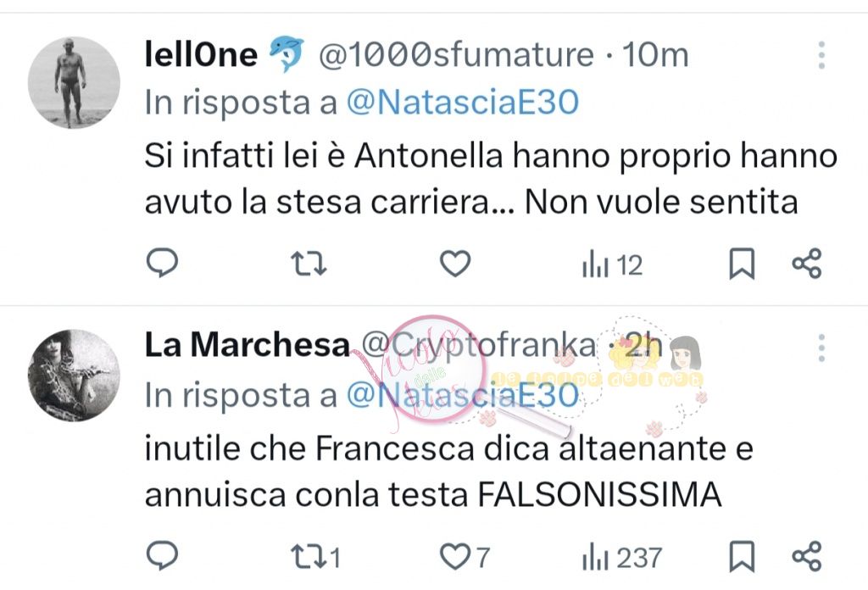Bookmark lellOne's tweet
This screenshot has height=590, width=868.
coord(742,265)
